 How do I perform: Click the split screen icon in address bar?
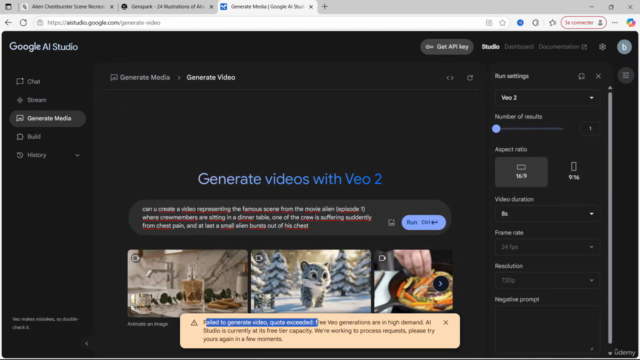[489, 23]
